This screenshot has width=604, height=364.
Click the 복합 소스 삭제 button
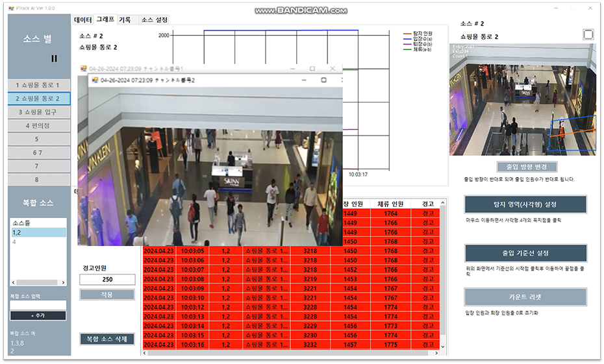click(x=107, y=339)
